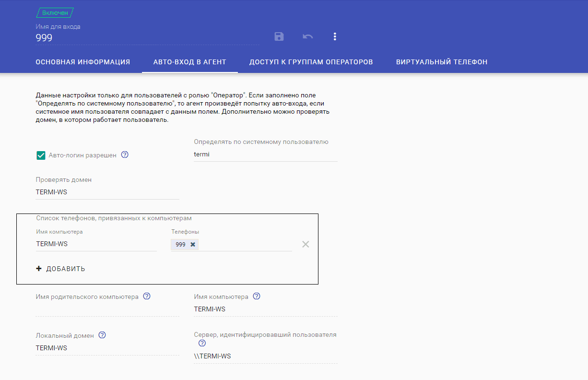Image resolution: width=588 pixels, height=380 pixels.
Task: Click the Телефоны input area after chip
Action: [245, 245]
